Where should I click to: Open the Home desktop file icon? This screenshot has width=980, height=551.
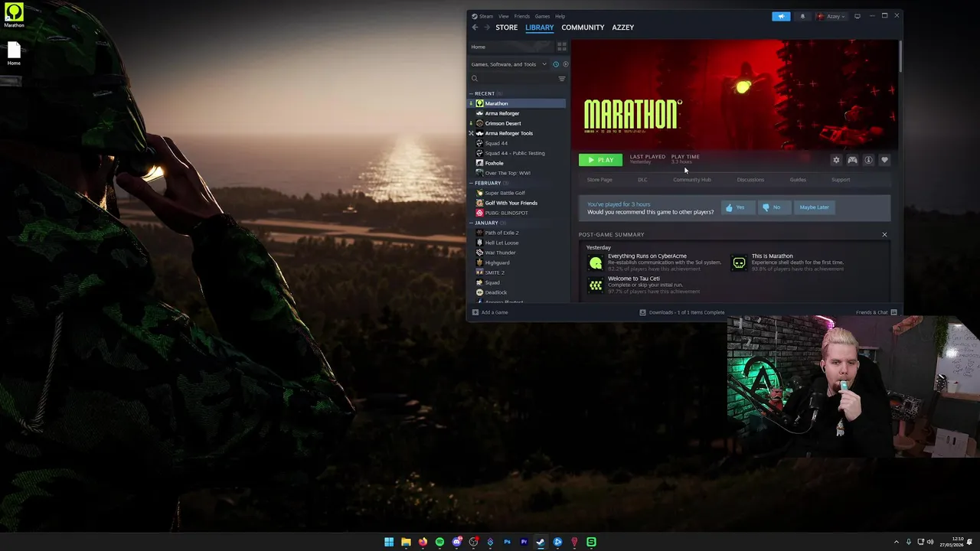pos(14,54)
